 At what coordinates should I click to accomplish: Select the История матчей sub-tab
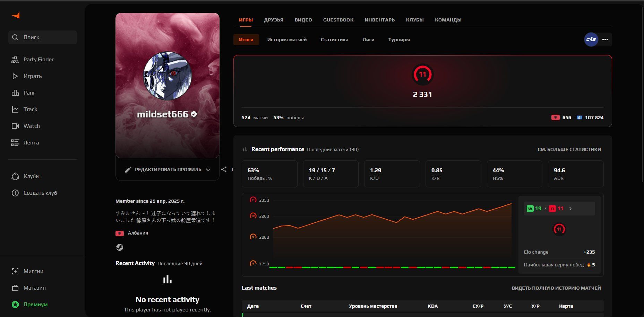287,40
